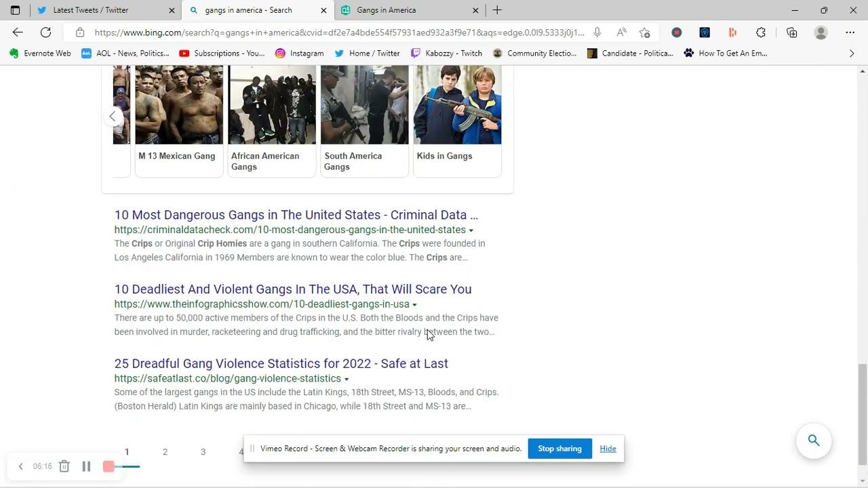Activate voice search microphone in address bar
This screenshot has height=488, width=868.
click(597, 33)
